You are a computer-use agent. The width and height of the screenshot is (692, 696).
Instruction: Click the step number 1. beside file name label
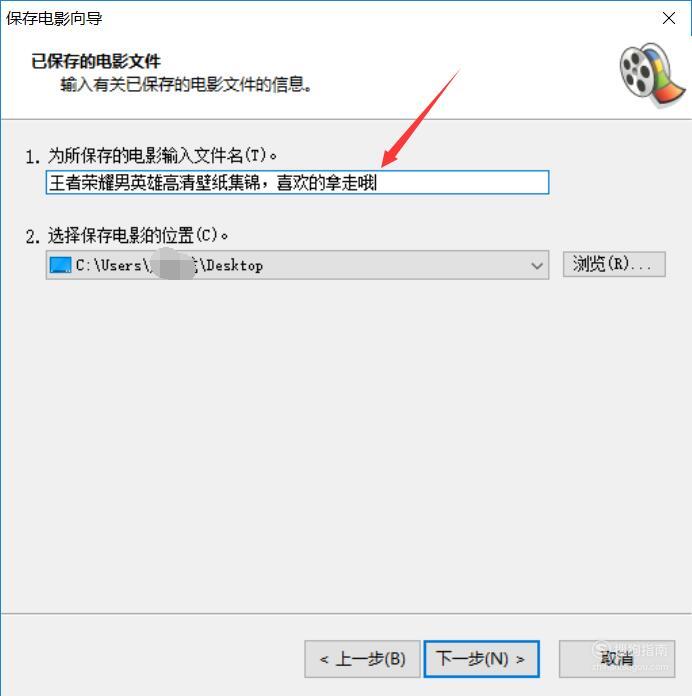(x=33, y=157)
